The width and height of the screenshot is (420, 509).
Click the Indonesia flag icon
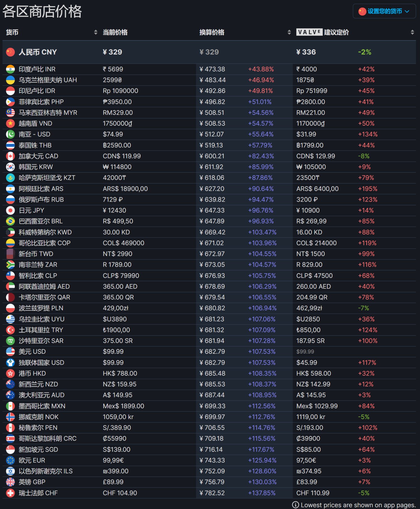click(10, 91)
